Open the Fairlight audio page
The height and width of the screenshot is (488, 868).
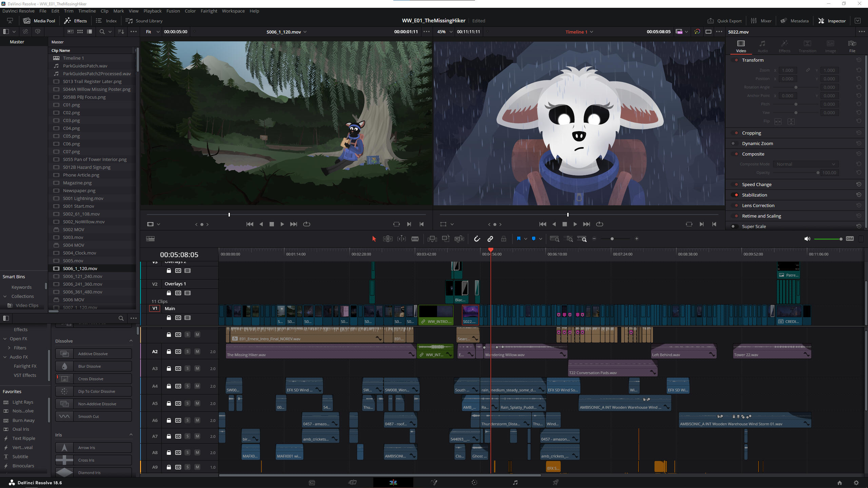coord(515,482)
